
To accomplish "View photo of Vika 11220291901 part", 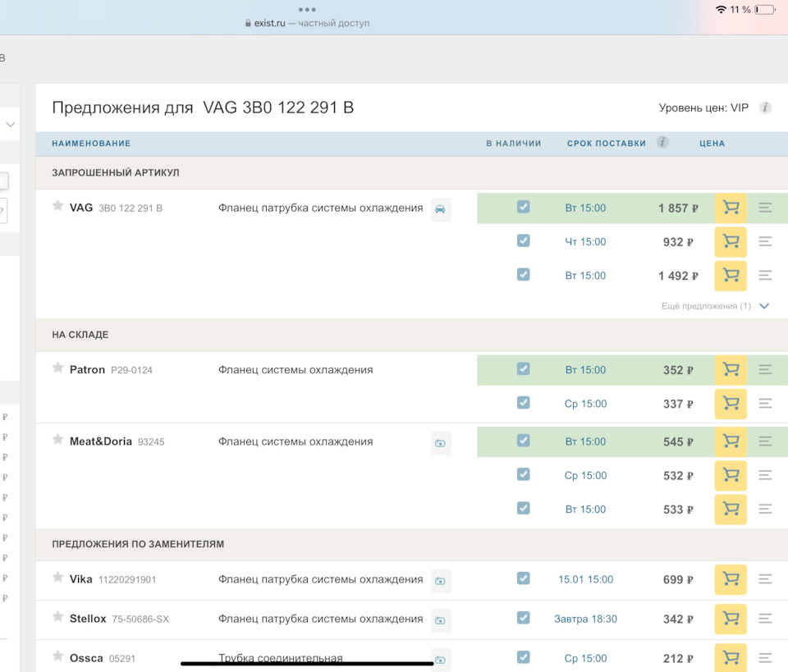I will click(440, 581).
